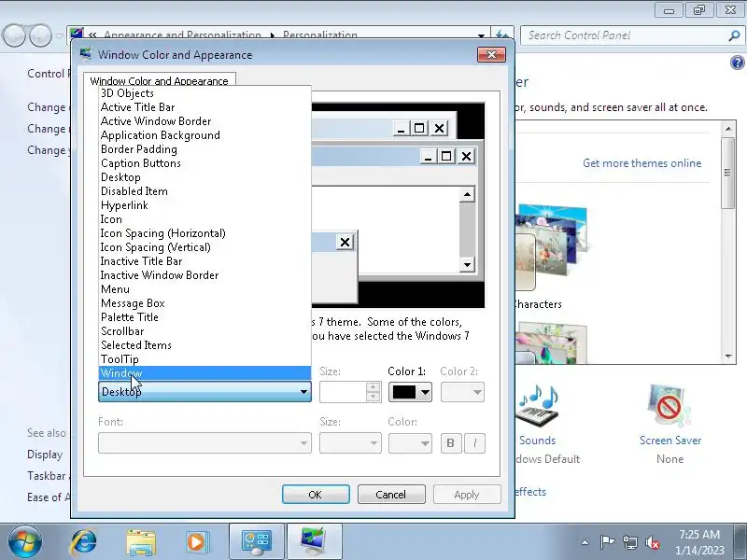
Task: Click the Search Control Panel field
Action: click(627, 35)
